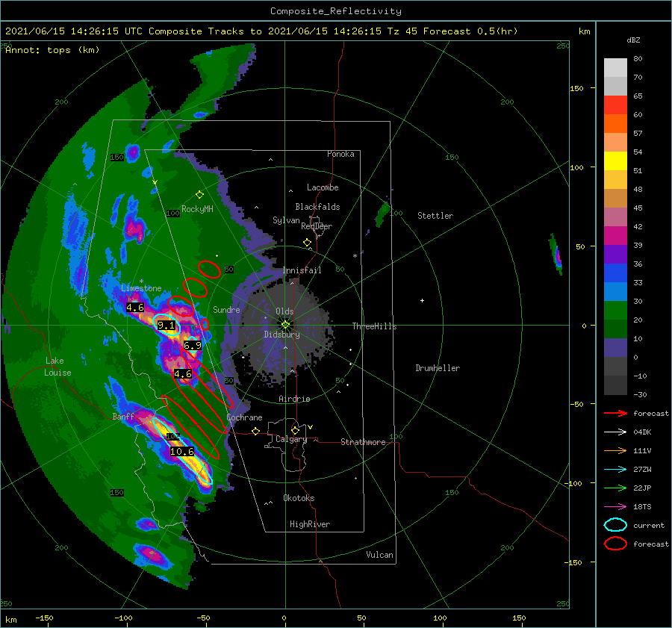
Task: Click the dBZ scale heading
Action: click(633, 40)
